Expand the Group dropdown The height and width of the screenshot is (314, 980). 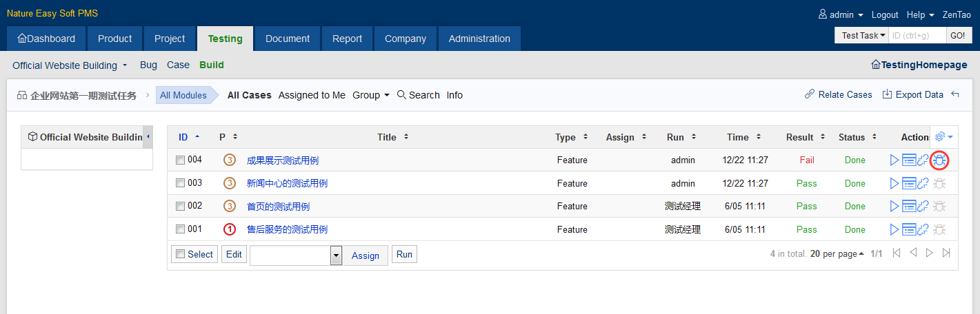371,95
